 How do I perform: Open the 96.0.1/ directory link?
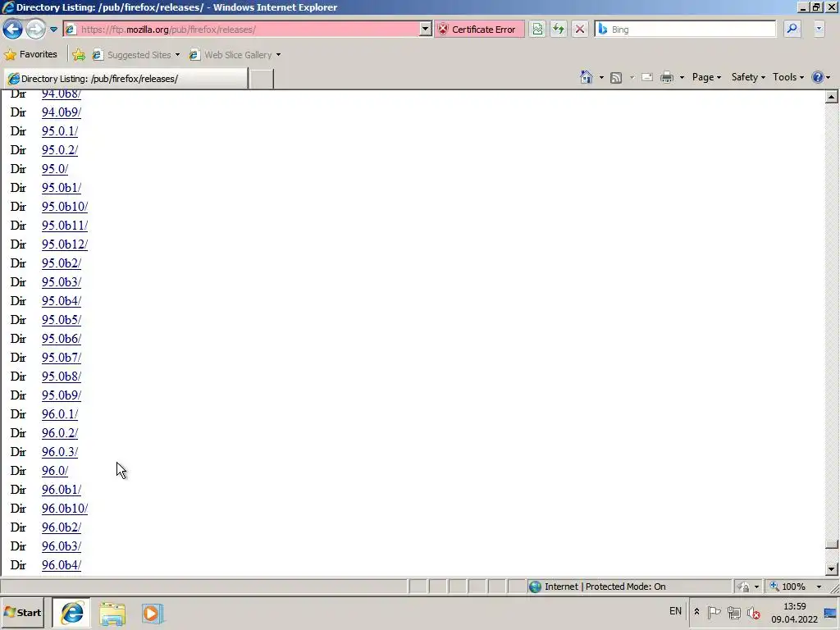pyautogui.click(x=60, y=414)
